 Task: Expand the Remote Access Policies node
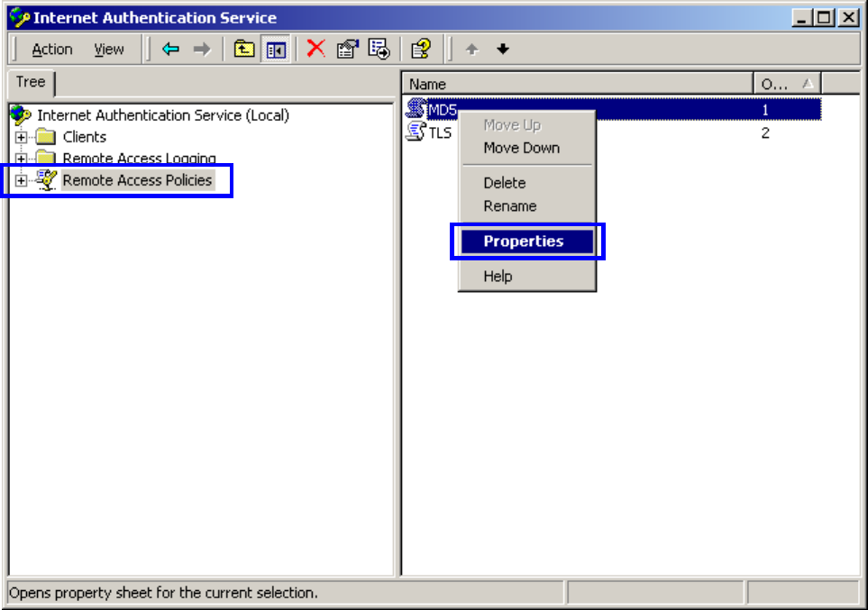point(21,180)
